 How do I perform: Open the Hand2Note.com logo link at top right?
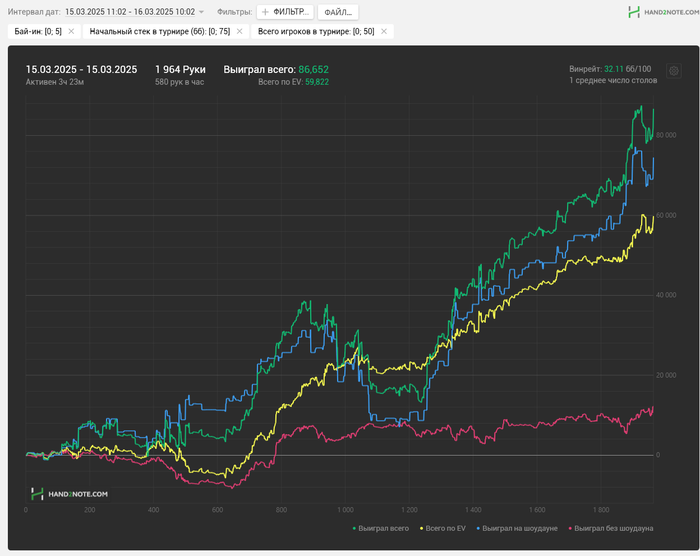pyautogui.click(x=663, y=12)
